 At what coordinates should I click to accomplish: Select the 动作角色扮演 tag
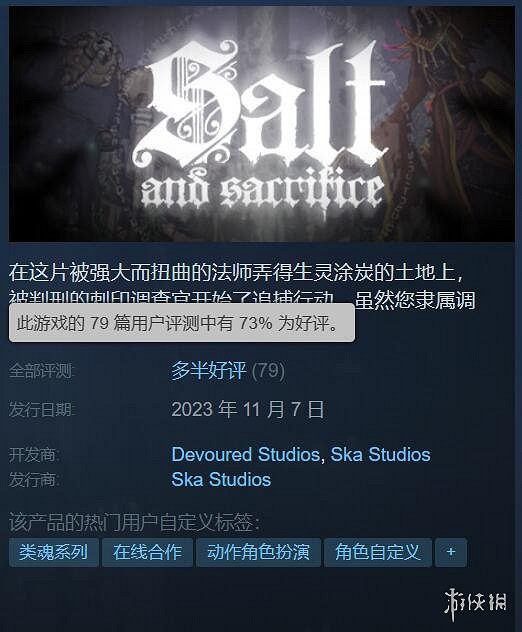pos(258,552)
